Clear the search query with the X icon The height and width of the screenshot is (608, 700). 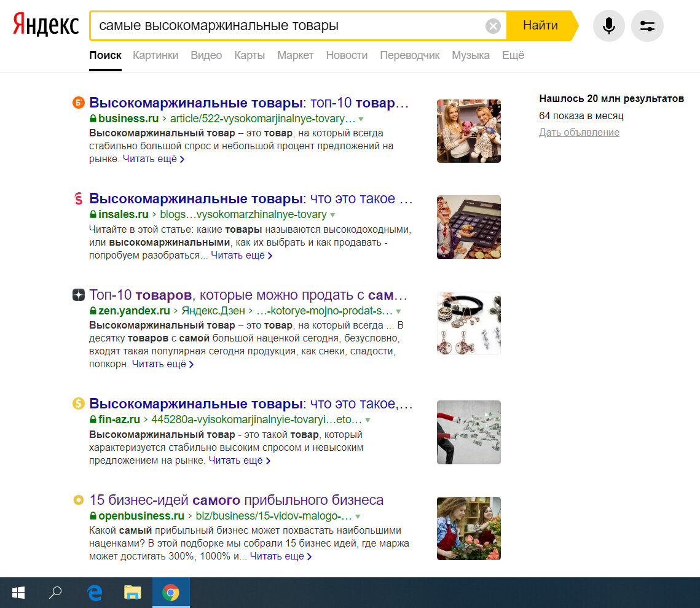pos(493,26)
